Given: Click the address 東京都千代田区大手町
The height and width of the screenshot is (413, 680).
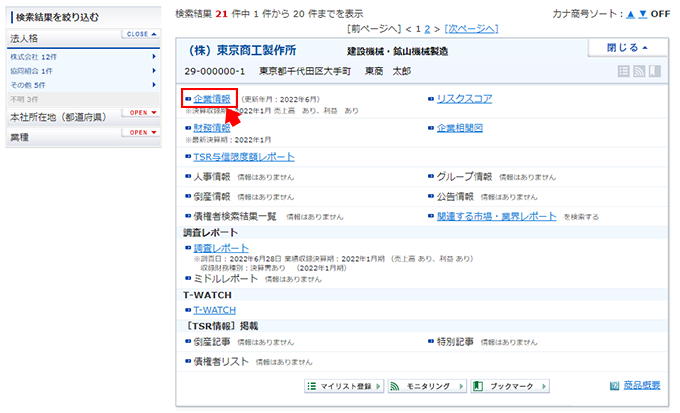Looking at the screenshot, I should tap(305, 72).
